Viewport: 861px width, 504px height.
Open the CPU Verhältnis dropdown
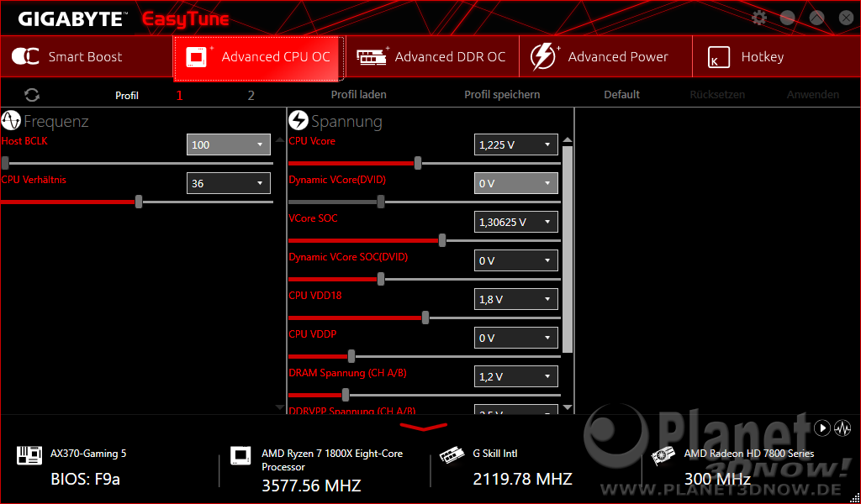(x=229, y=183)
